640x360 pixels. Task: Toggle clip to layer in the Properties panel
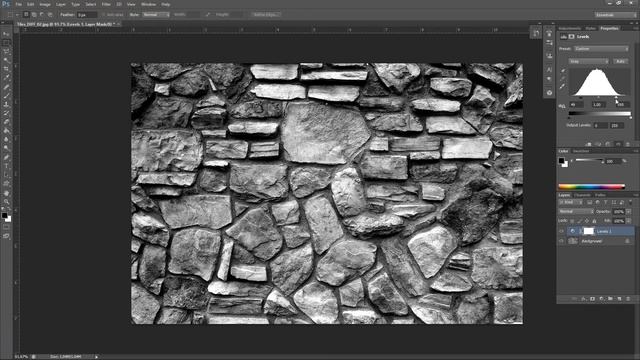(x=589, y=144)
